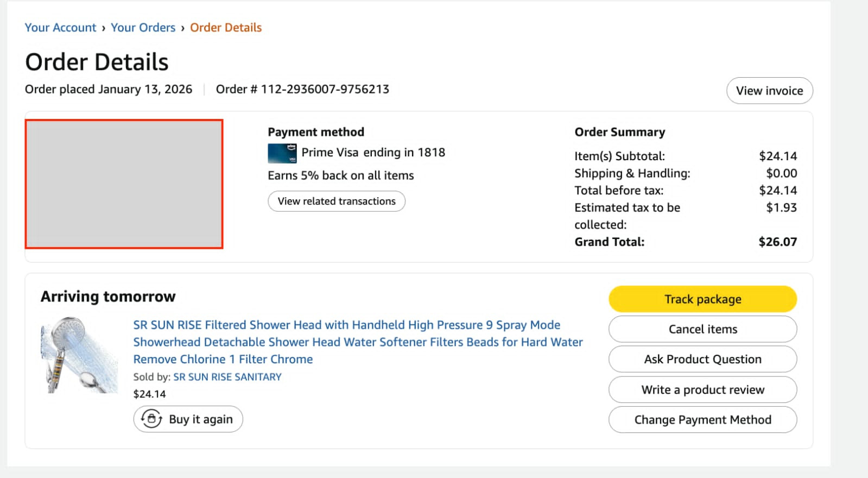Open the View invoice button
868x478 pixels.
[769, 91]
